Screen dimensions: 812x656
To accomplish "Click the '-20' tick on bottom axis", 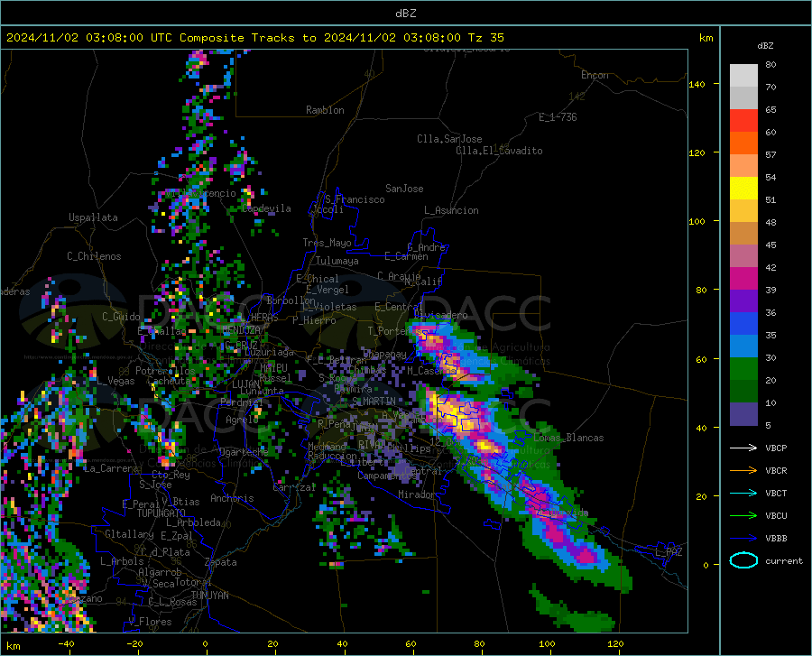I will click(x=134, y=644).
